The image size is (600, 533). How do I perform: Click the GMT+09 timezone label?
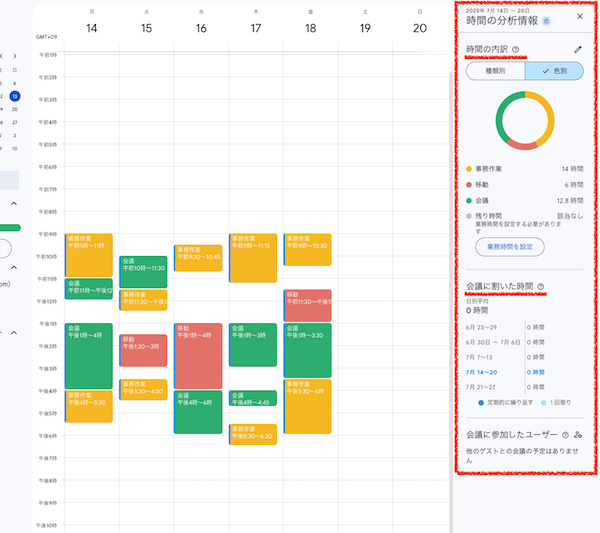point(46,37)
